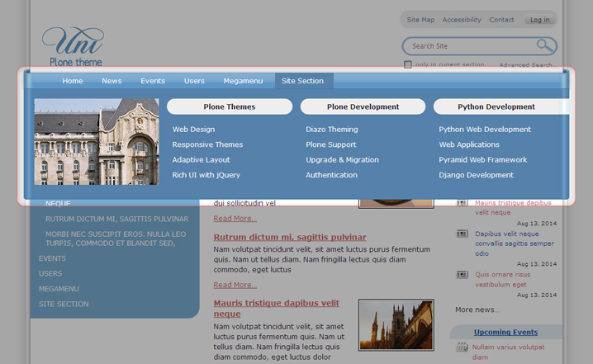Viewport: 593px width, 364px height.
Task: Open the Nullam varius volutpat diam event
Action: click(508, 352)
